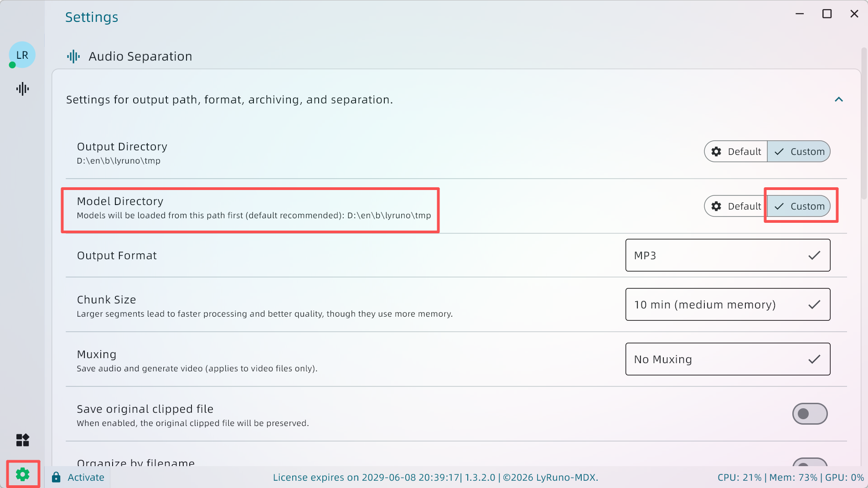Collapse the Audio Separation settings section
868x488 pixels.
pyautogui.click(x=838, y=100)
